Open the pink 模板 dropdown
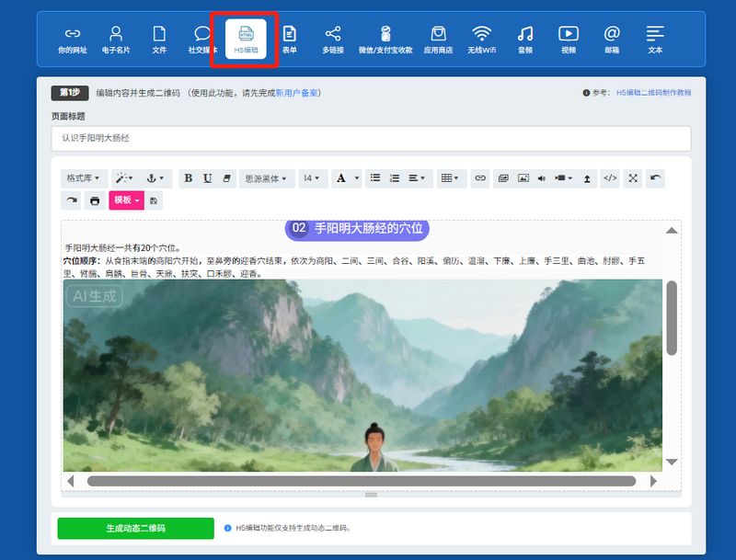Viewport: 736px width, 560px height. coord(125,200)
